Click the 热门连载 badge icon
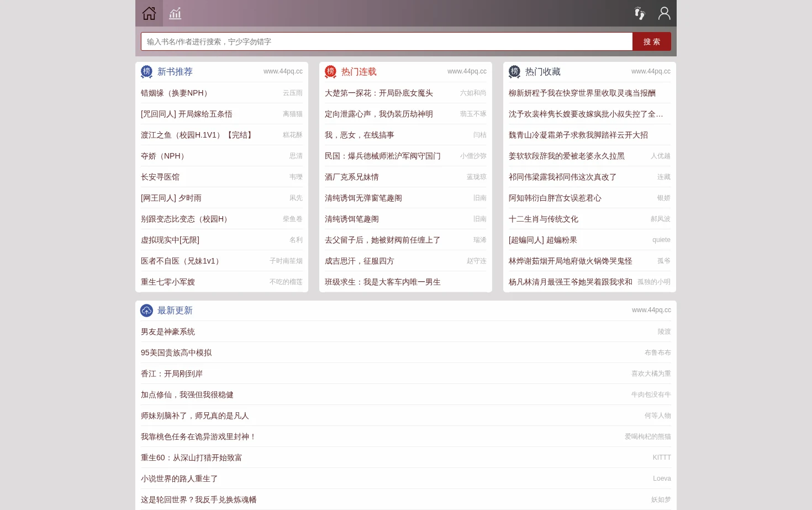 coord(330,72)
